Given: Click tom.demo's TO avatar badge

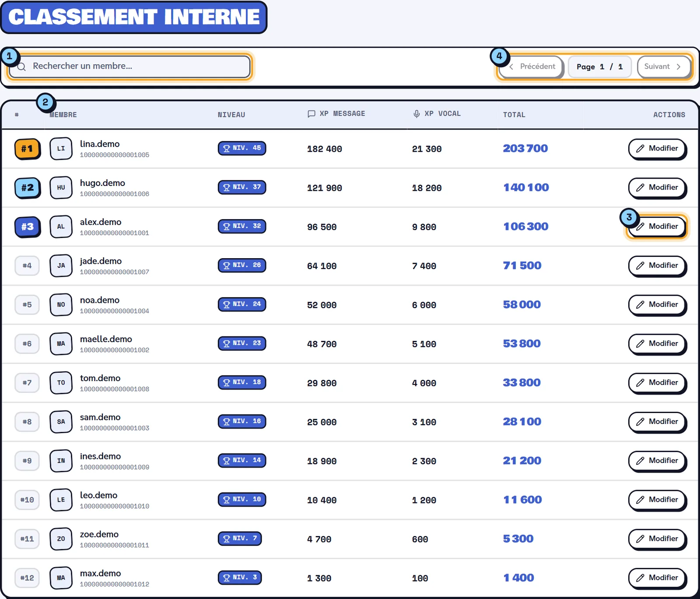Looking at the screenshot, I should (x=61, y=382).
